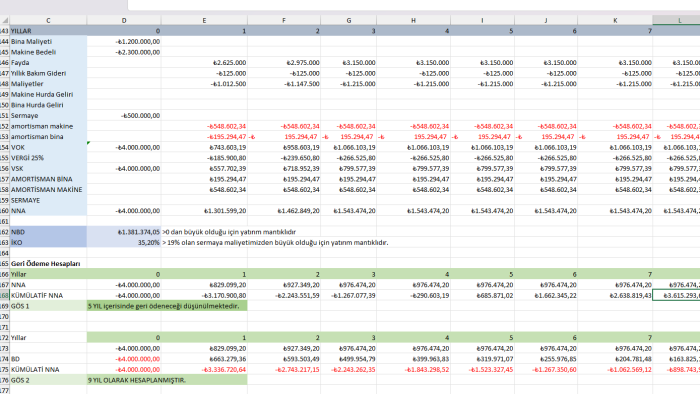Viewport: 700px width, 394px height.
Task: Select the NNA value ₺1.301.599,20
Action: point(204,211)
